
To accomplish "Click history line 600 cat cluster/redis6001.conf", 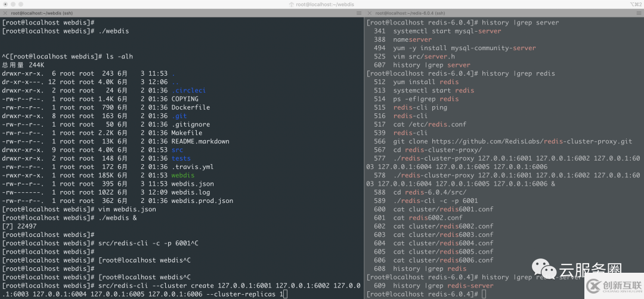I will [x=434, y=209].
